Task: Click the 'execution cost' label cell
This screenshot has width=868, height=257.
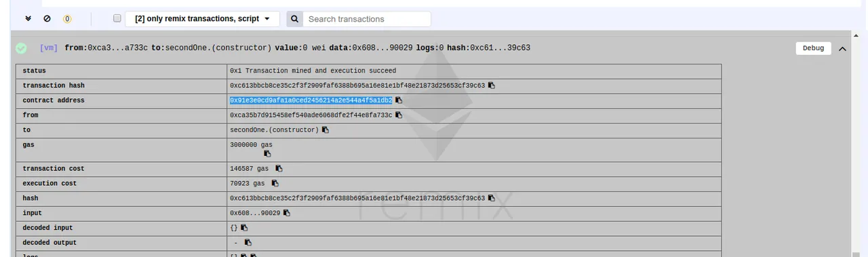Action: click(x=121, y=183)
